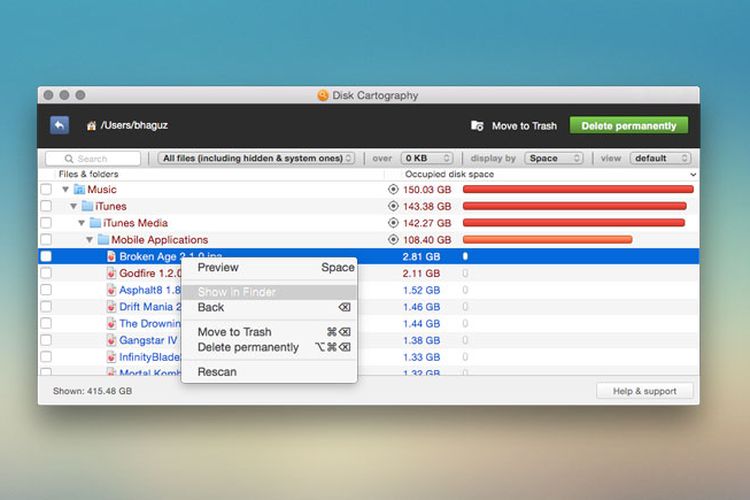
Task: Click the Disk Cartography title icon
Action: point(323,95)
